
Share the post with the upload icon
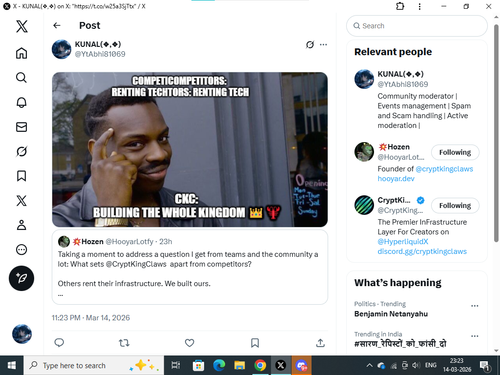[x=320, y=343]
